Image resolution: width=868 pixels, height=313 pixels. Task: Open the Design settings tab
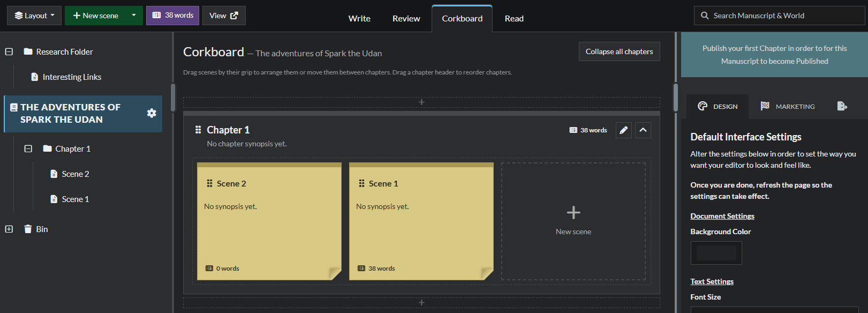point(718,106)
